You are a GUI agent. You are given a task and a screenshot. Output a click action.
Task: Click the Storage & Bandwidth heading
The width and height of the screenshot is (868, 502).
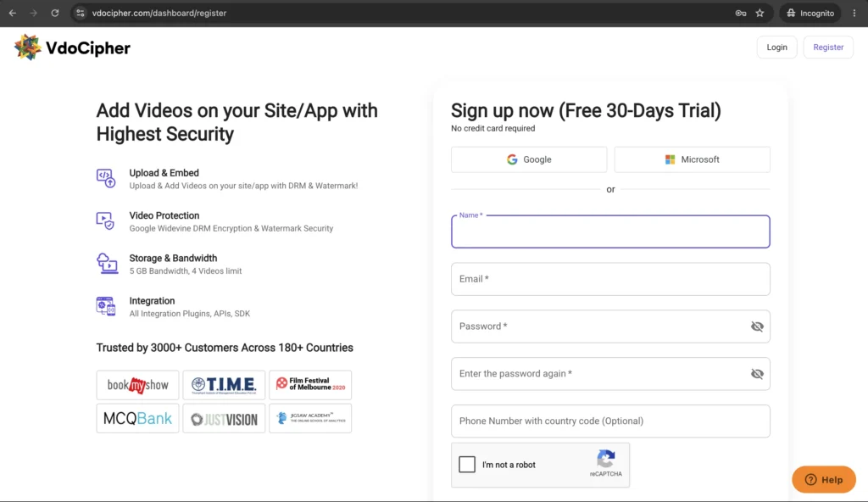[173, 258]
